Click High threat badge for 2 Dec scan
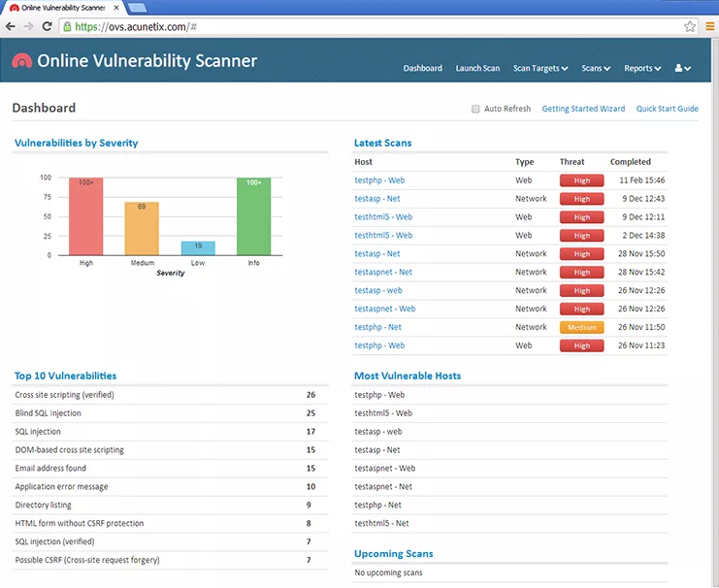 [581, 235]
